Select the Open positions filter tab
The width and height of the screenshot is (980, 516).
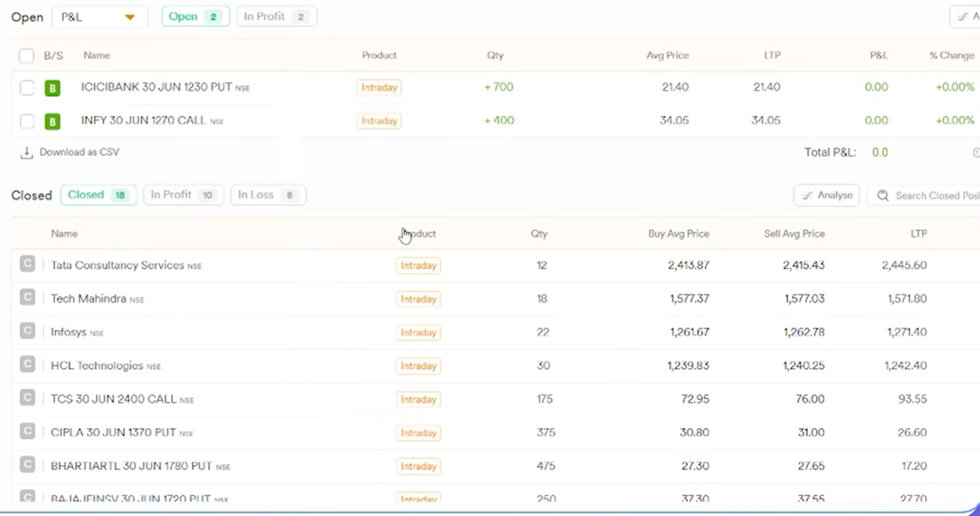(195, 16)
